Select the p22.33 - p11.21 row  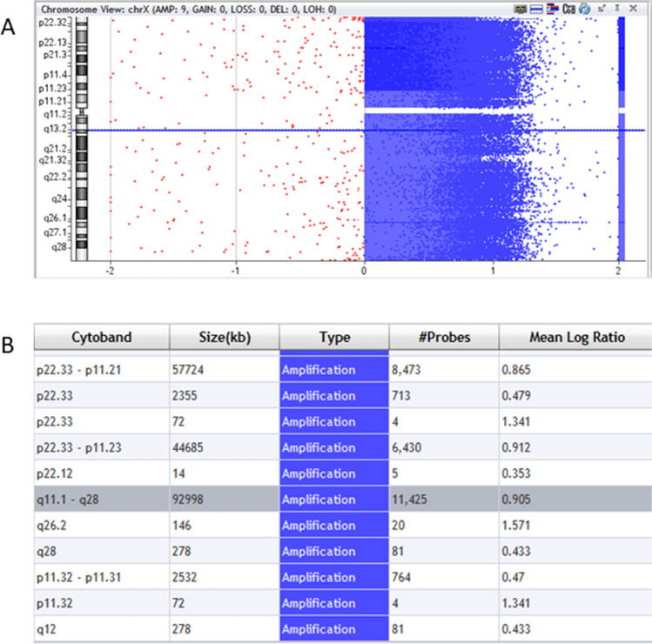(x=343, y=370)
